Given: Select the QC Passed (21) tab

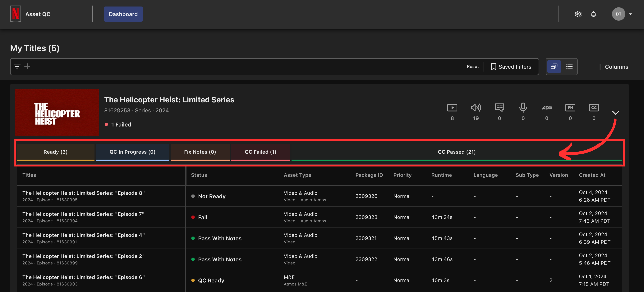Looking at the screenshot, I should 457,152.
